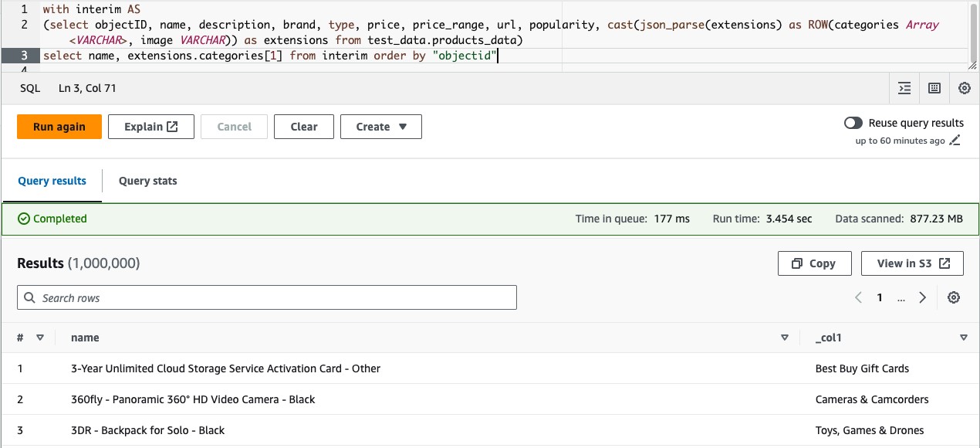
Task: Open the sort dropdown on the name column
Action: click(x=785, y=338)
